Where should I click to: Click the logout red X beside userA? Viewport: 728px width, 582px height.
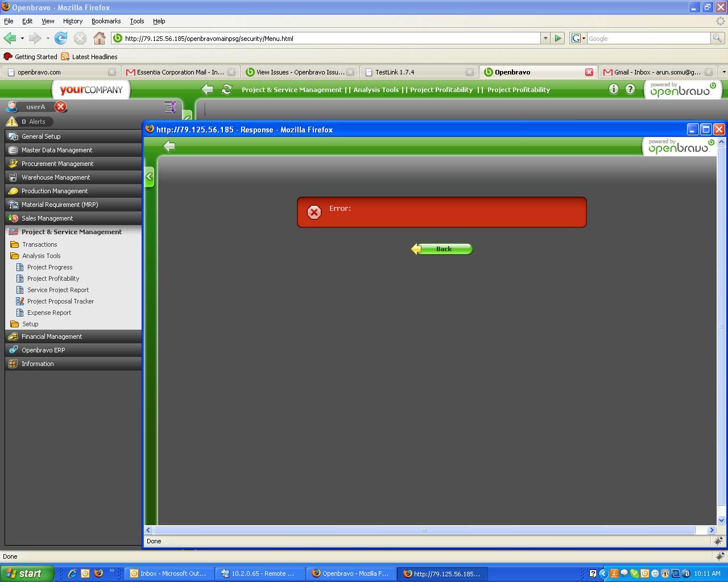pyautogui.click(x=61, y=107)
